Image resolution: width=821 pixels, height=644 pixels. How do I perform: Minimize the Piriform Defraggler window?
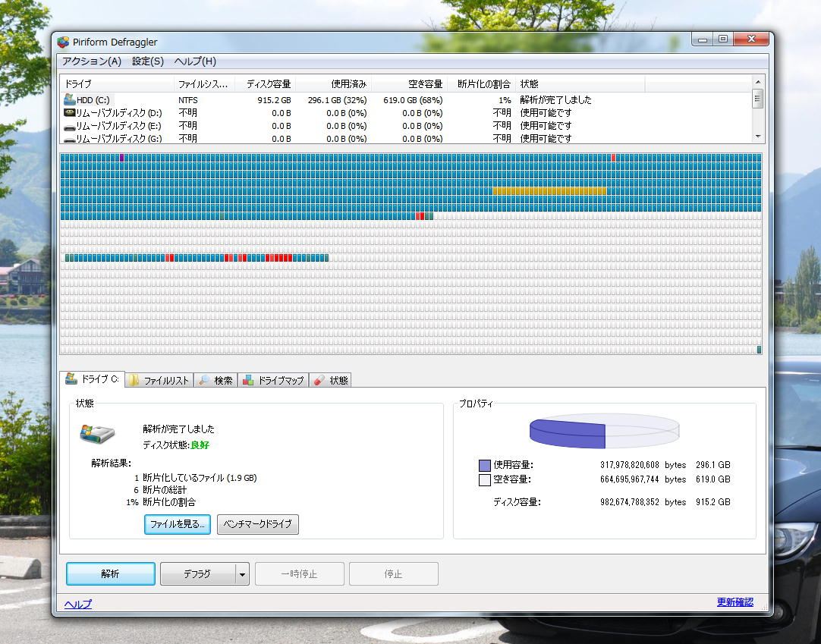pyautogui.click(x=703, y=39)
